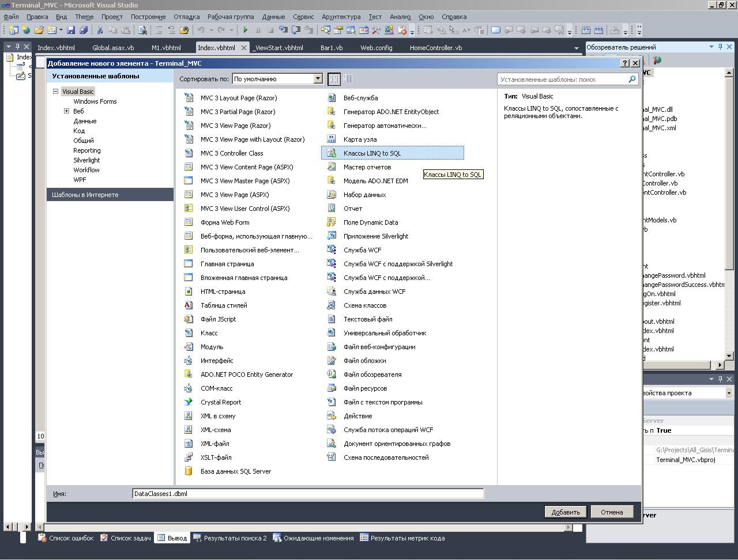
Task: Select the medium icons view button
Action: pyautogui.click(x=348, y=79)
